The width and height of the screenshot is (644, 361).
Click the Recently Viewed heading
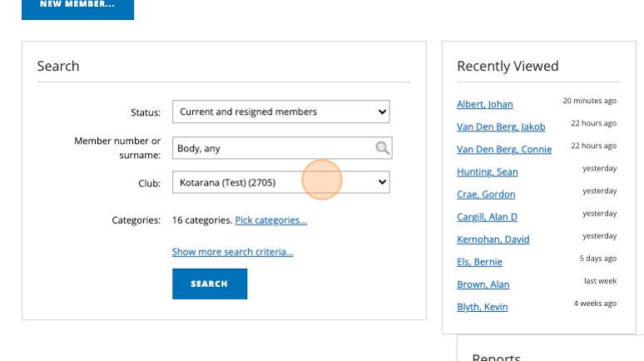pos(508,67)
